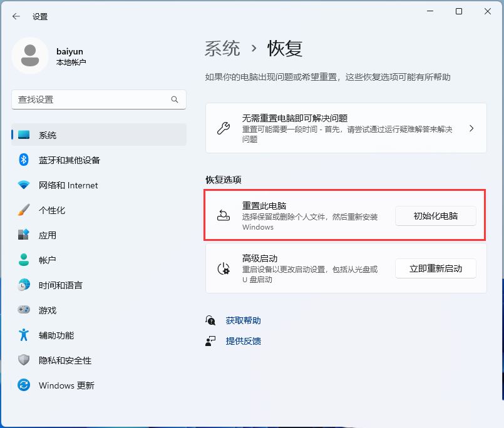Open Windows 更新 via the sync icon

point(24,385)
